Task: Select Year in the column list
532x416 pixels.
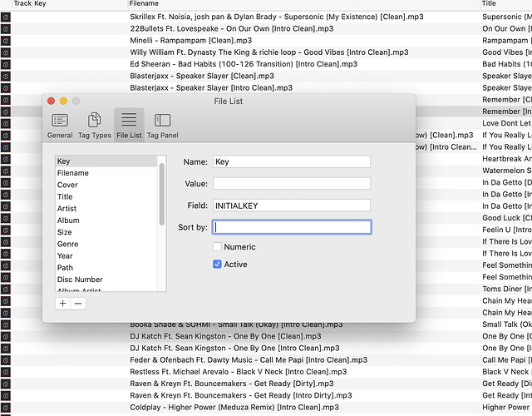Action: click(x=106, y=255)
